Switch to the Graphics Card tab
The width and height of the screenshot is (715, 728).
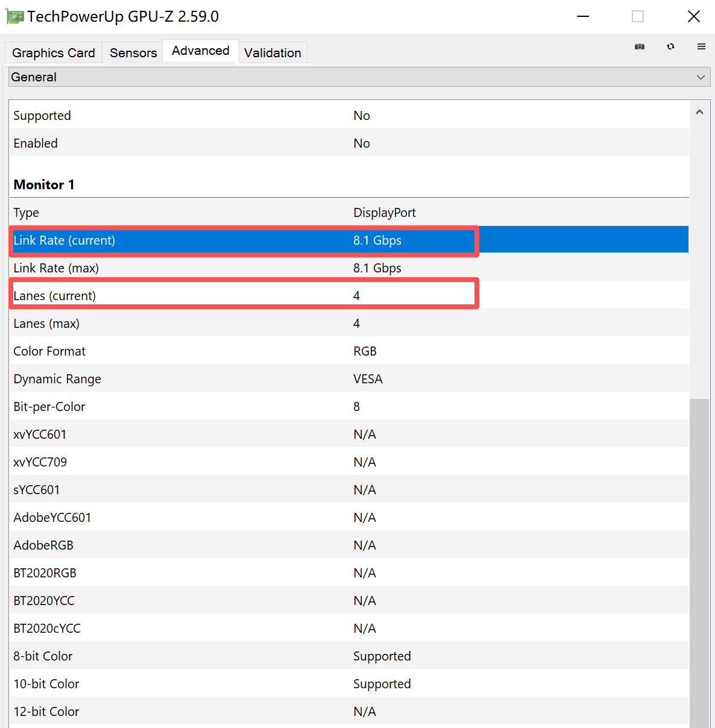54,53
